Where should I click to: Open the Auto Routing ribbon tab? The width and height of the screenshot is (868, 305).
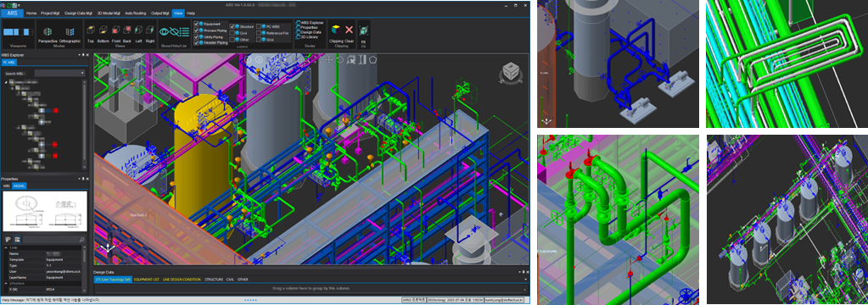click(136, 12)
